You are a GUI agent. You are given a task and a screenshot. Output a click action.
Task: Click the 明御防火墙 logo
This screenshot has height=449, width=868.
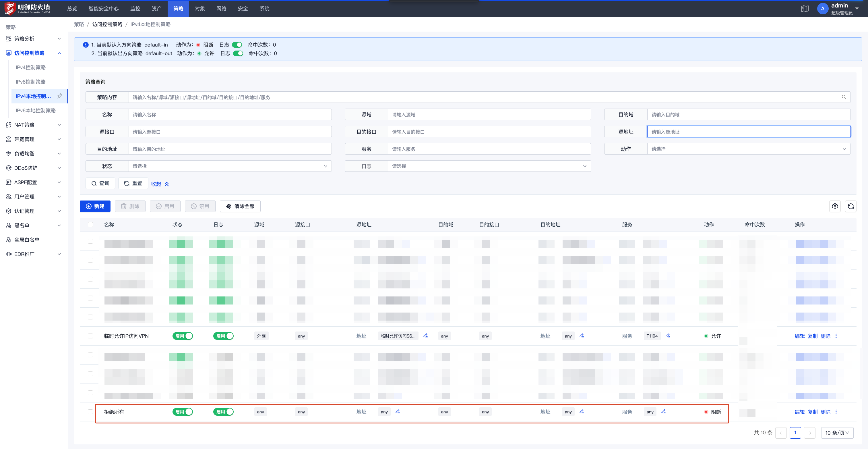[x=27, y=8]
